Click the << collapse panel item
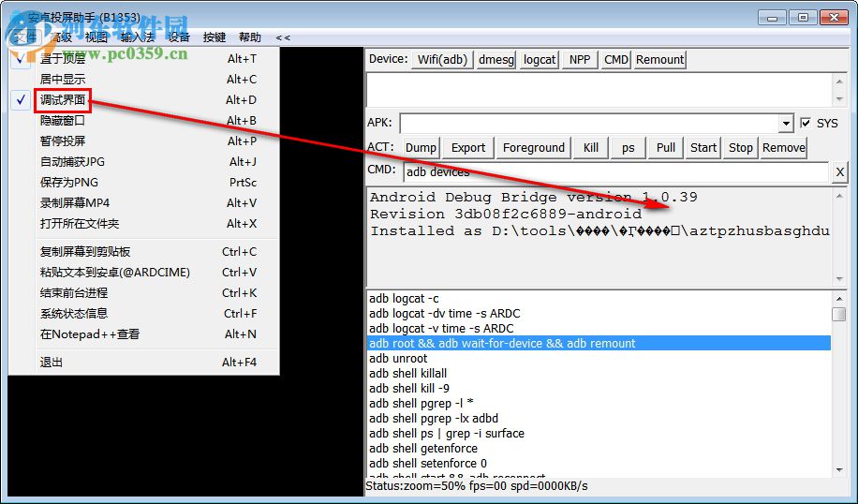 click(283, 37)
